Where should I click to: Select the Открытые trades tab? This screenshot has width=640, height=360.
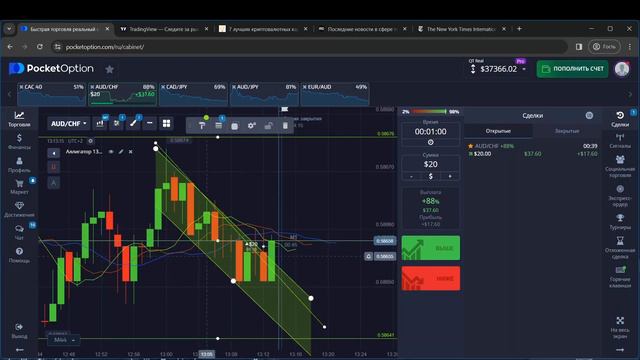tap(498, 131)
